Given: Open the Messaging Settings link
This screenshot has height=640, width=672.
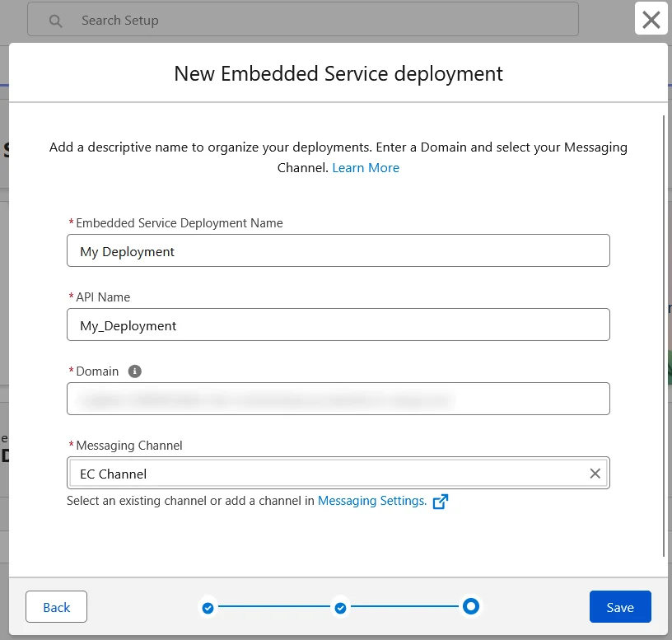Looking at the screenshot, I should 371,501.
